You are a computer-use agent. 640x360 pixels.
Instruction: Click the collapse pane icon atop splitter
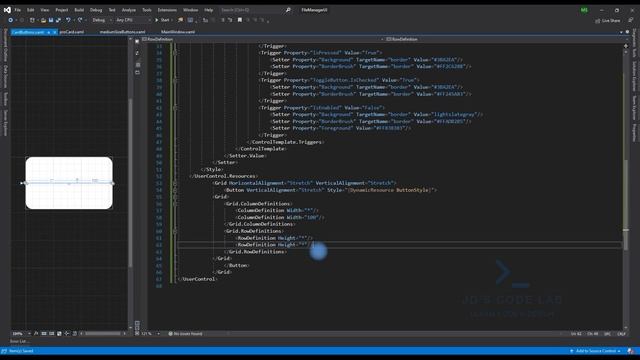pos(137,41)
